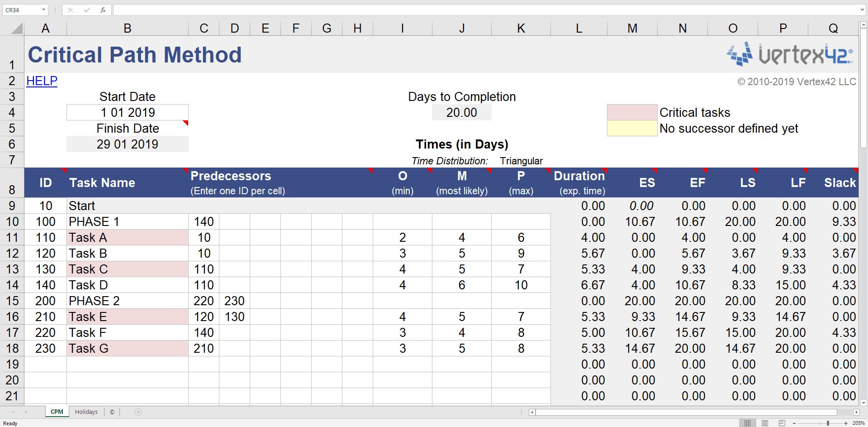Screen dimensions: 868x427
Task: Click the Task Name header cell
Action: point(128,182)
